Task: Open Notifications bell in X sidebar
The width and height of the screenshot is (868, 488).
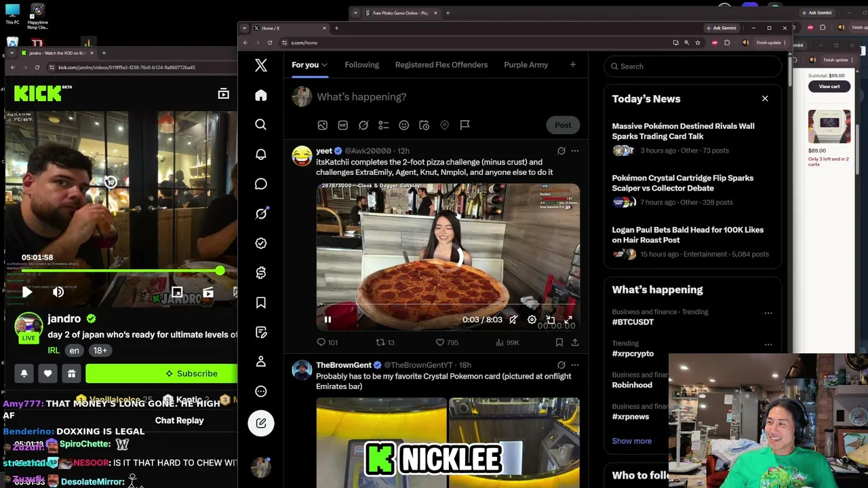Action: point(261,155)
